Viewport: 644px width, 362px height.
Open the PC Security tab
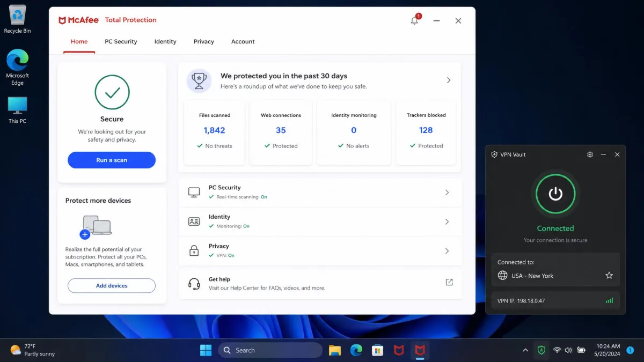[x=121, y=41]
